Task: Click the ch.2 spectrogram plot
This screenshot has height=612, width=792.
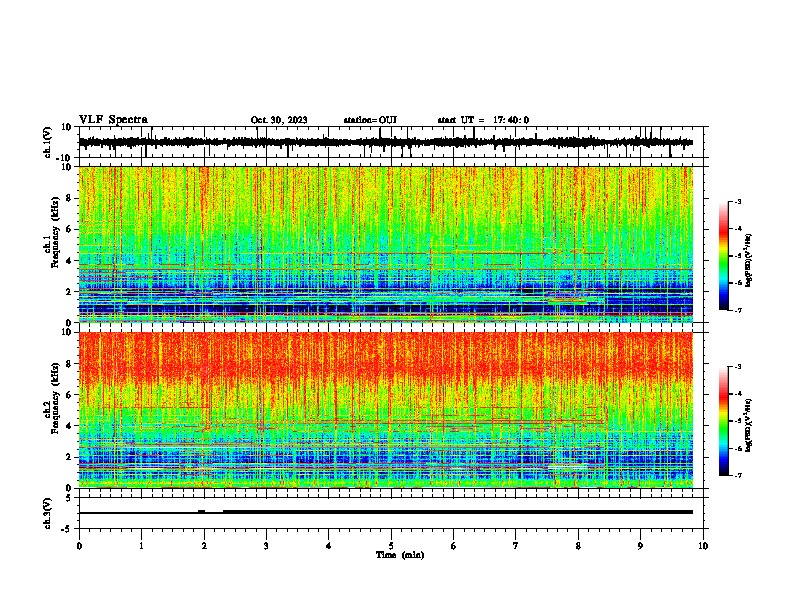Action: pyautogui.click(x=385, y=410)
